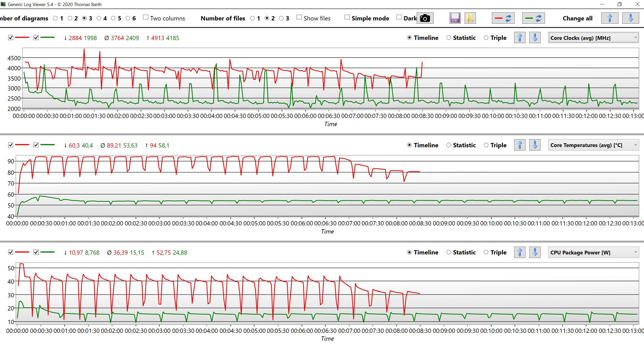
Task: Uncheck green series in Core Temperatures diagram
Action: (36, 145)
